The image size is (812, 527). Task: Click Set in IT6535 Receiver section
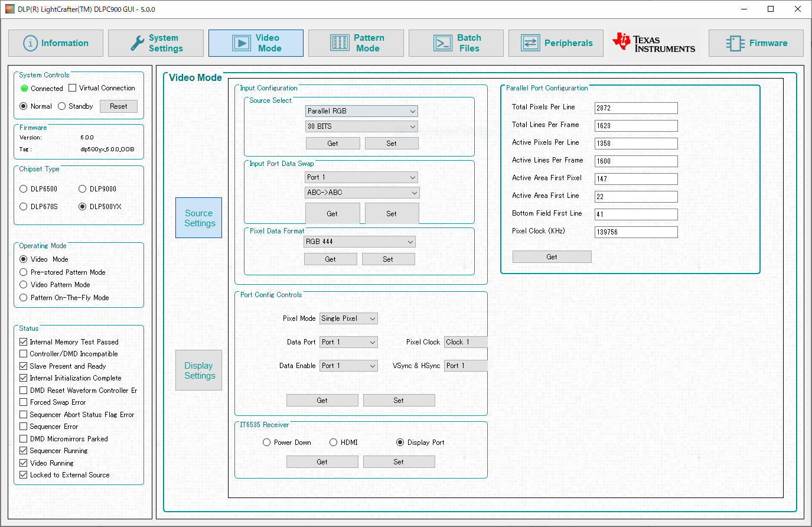tap(399, 462)
